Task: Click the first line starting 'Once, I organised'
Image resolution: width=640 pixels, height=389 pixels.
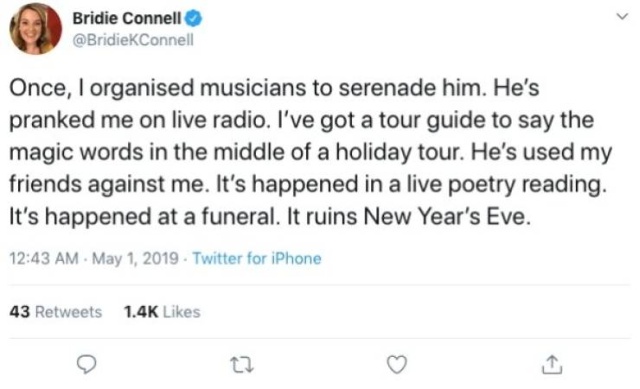Action: [274, 88]
